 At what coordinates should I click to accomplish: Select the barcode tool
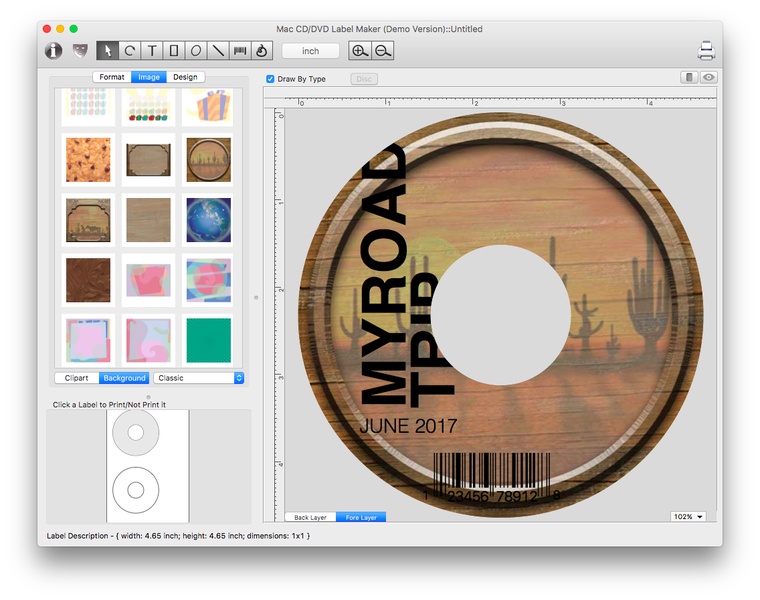click(x=240, y=50)
